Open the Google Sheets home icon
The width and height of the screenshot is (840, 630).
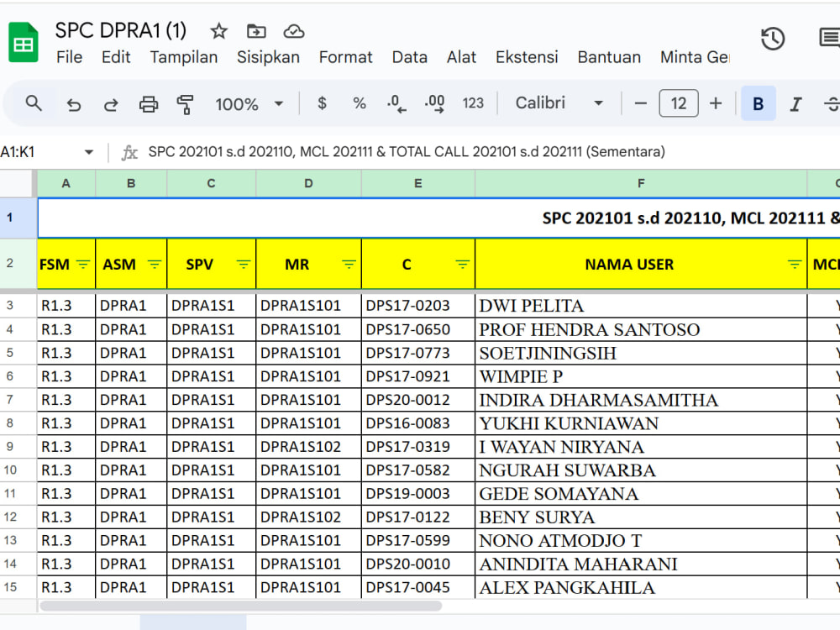[23, 42]
